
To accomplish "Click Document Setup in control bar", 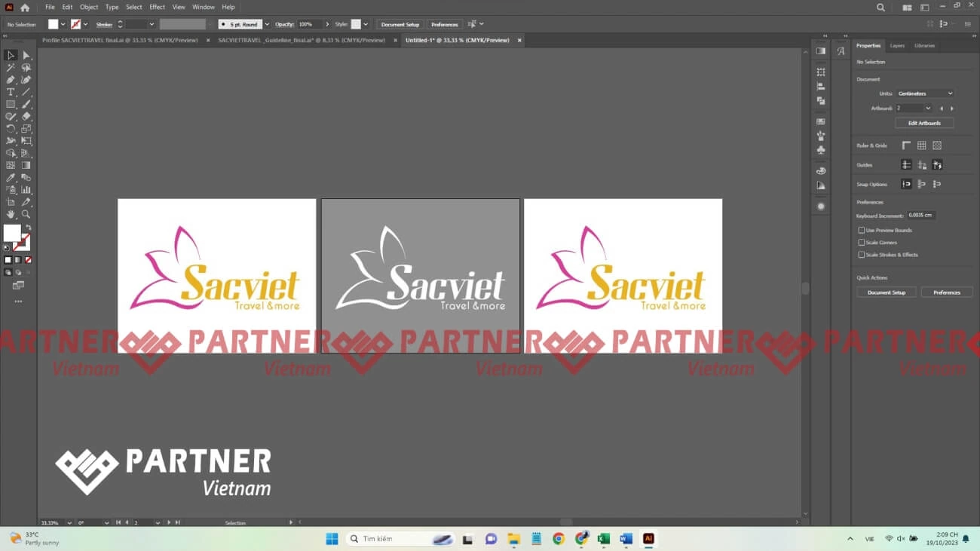I will click(x=400, y=24).
